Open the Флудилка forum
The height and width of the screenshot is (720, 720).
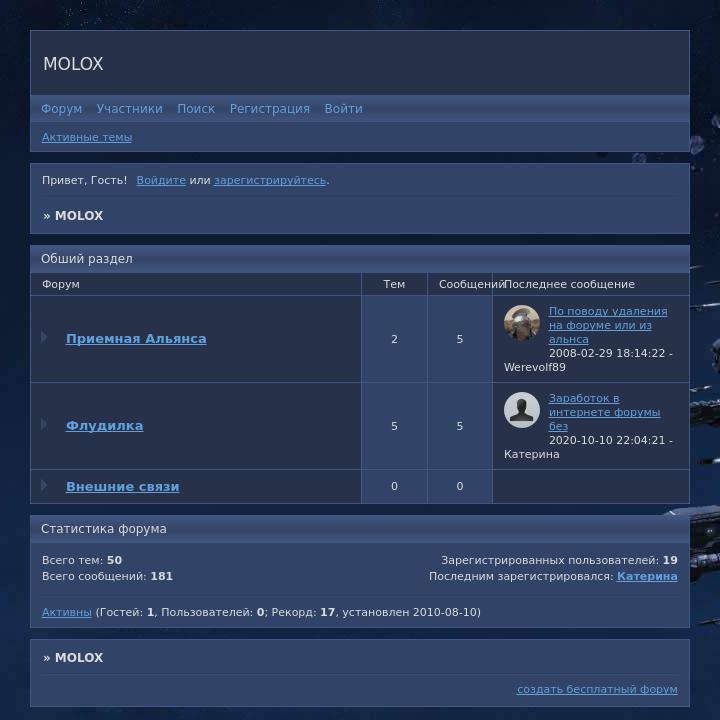[x=104, y=426]
